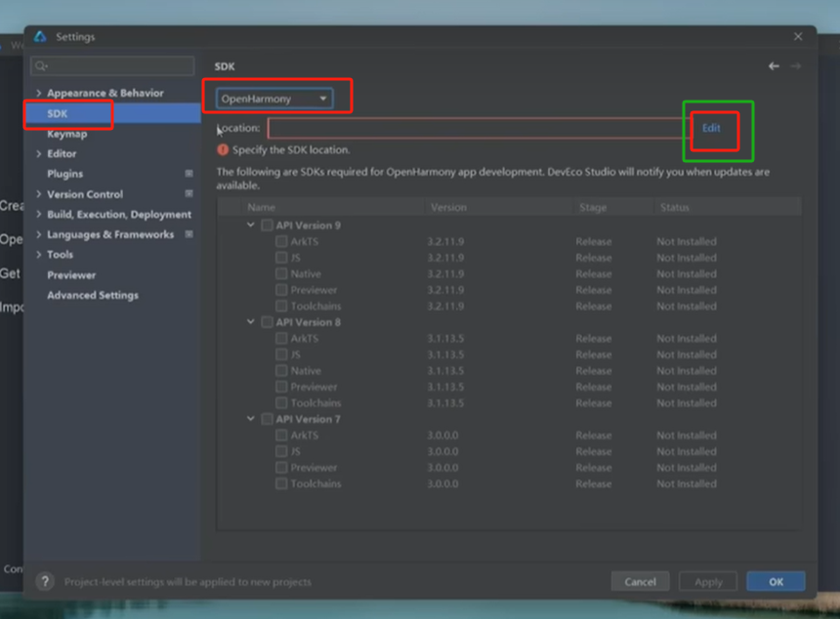The image size is (840, 619).
Task: Collapse the API Version 9 group
Action: pos(251,225)
